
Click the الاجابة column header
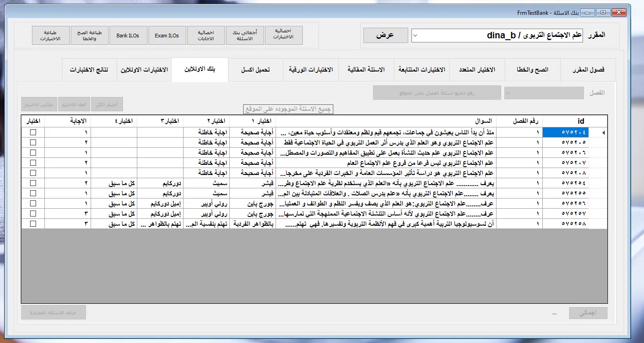[67, 121]
